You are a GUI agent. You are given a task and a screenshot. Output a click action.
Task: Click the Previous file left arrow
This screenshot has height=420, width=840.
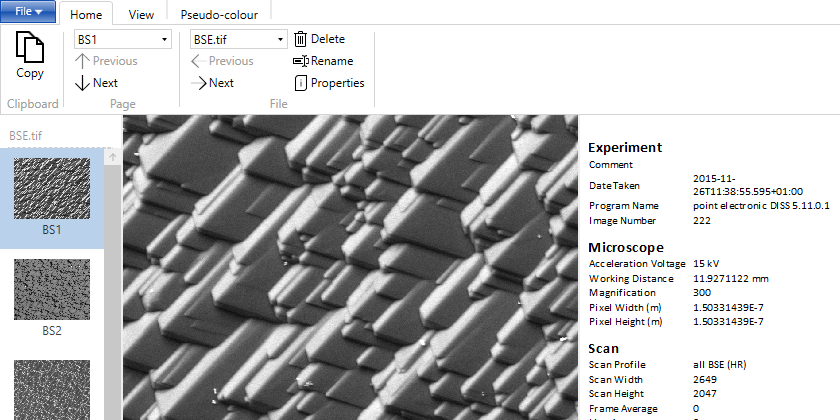[x=199, y=61]
